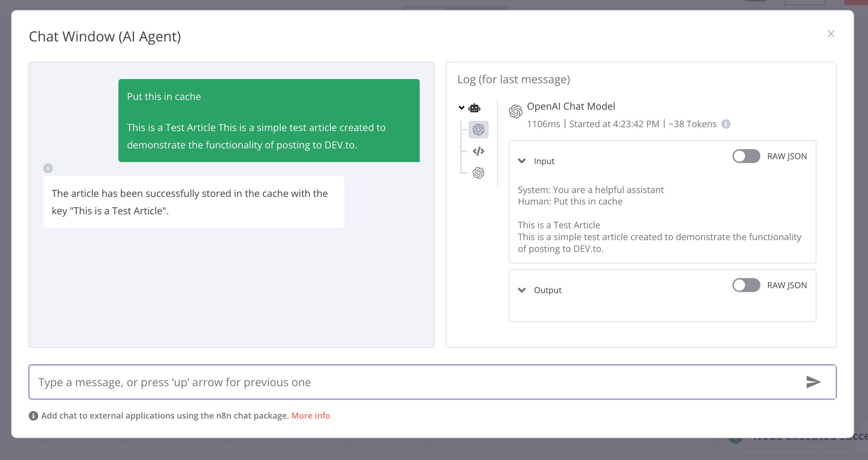Viewport: 868px width, 460px height.
Task: Click the 'Chat Window (AI Agent)' title
Action: pos(105,36)
